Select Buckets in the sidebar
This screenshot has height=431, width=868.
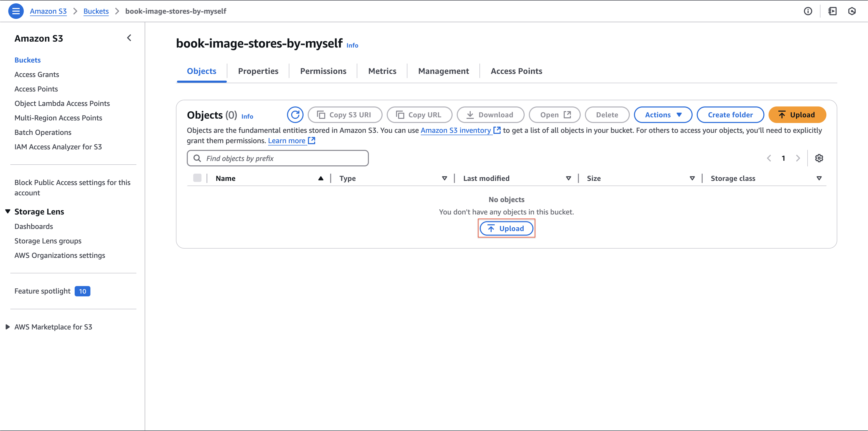coord(28,60)
